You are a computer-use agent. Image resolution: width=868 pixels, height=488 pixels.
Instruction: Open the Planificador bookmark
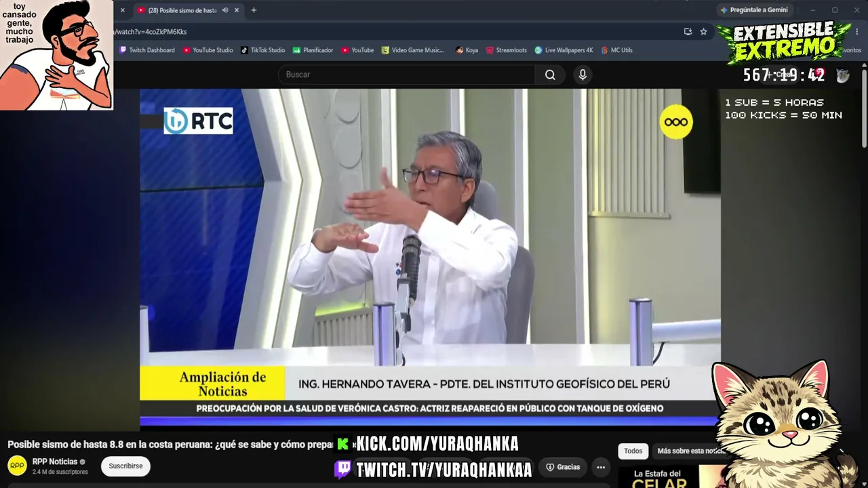click(313, 50)
